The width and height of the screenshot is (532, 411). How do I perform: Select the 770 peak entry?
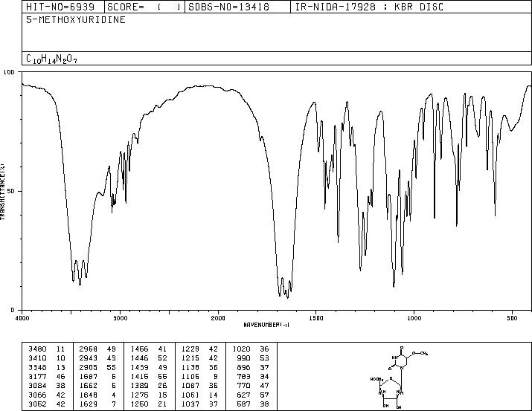253,386
